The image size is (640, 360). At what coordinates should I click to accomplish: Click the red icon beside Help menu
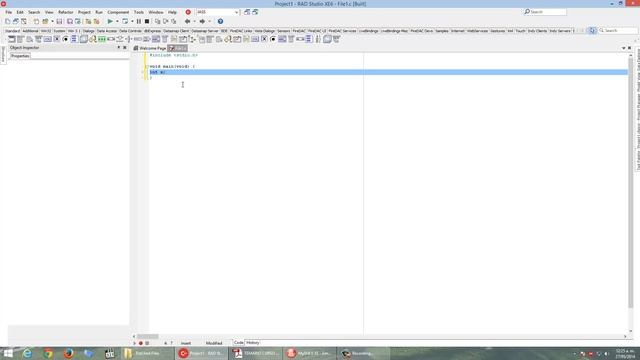188,12
